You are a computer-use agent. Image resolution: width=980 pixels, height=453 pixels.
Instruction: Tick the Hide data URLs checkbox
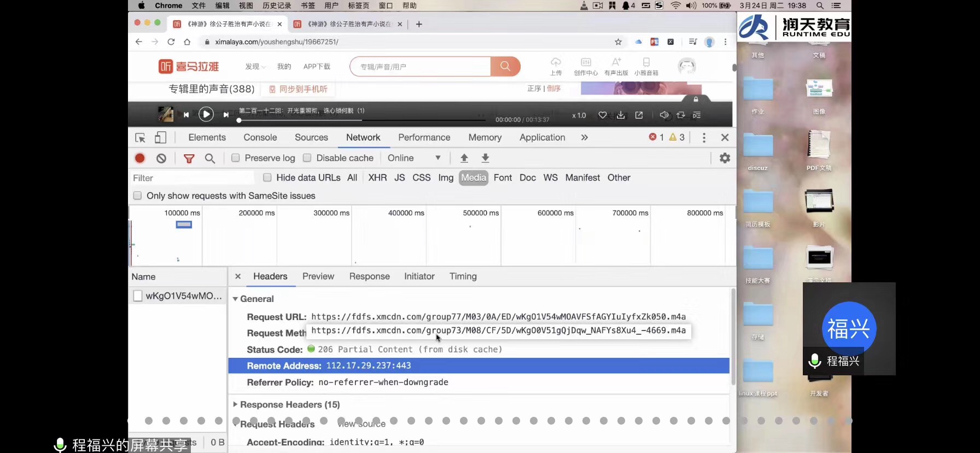[267, 178]
